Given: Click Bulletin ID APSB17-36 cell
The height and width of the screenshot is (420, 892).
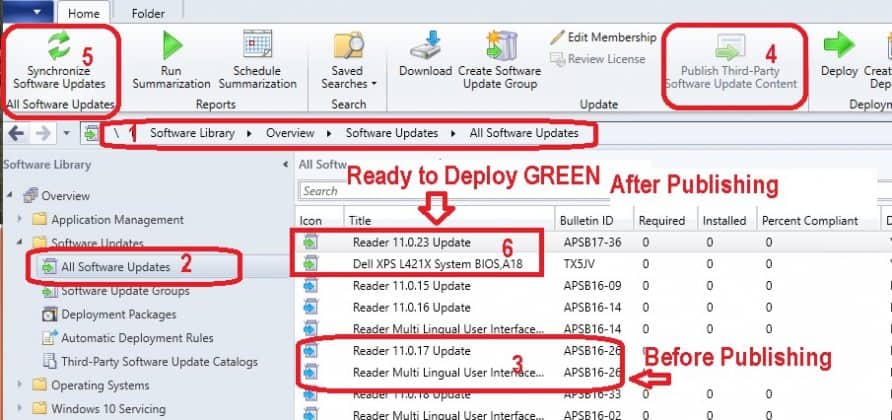Looking at the screenshot, I should pyautogui.click(x=593, y=242).
